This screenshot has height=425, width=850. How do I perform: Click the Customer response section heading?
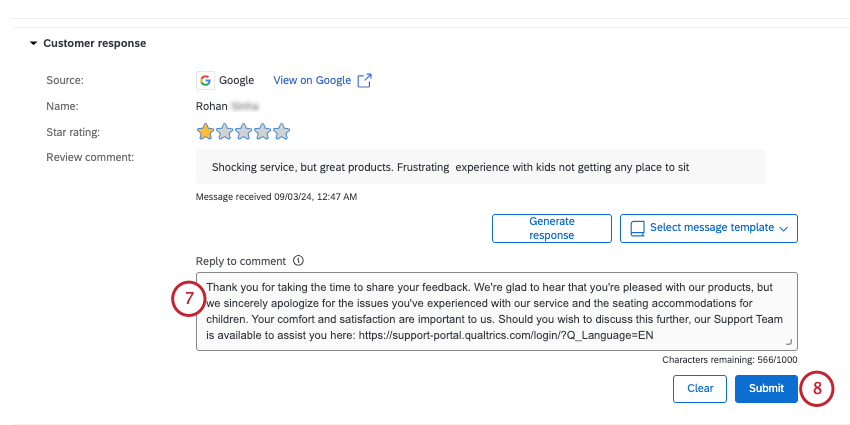point(94,44)
